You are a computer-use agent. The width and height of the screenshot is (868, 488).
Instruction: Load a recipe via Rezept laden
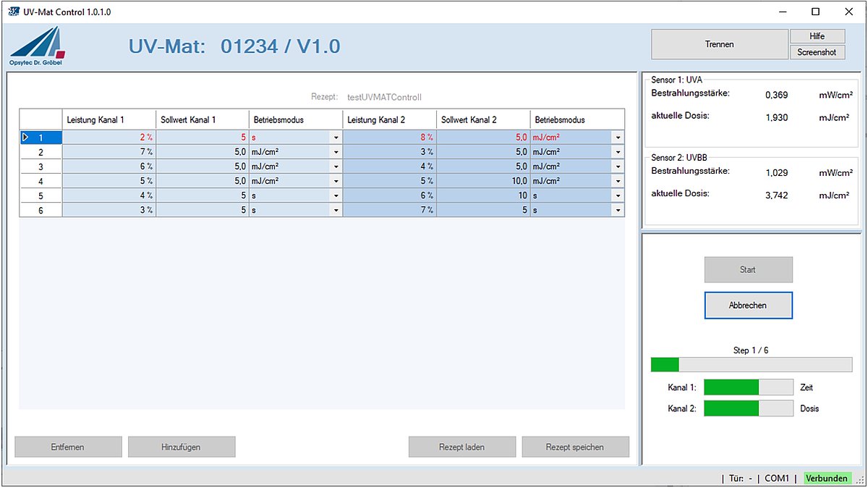461,446
